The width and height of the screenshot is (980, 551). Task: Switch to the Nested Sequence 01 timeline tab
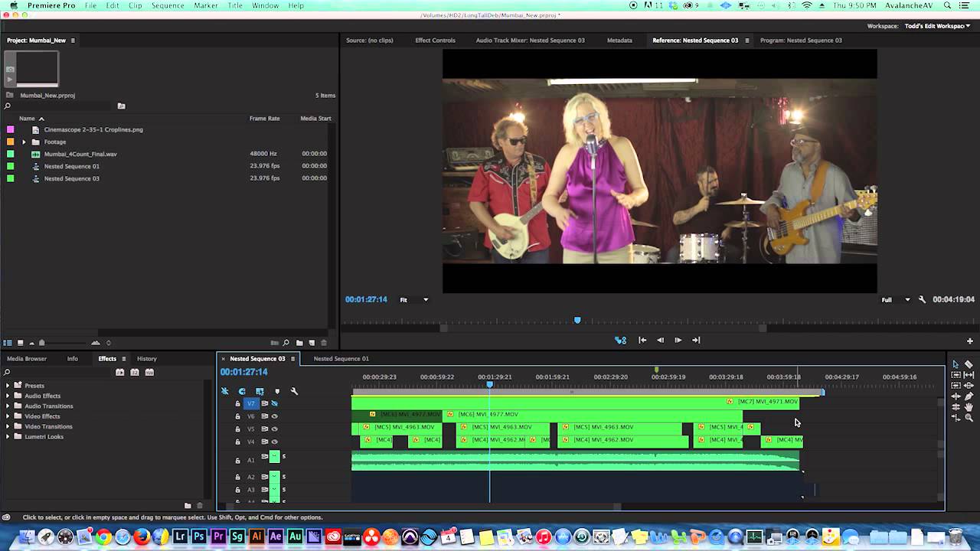click(341, 359)
